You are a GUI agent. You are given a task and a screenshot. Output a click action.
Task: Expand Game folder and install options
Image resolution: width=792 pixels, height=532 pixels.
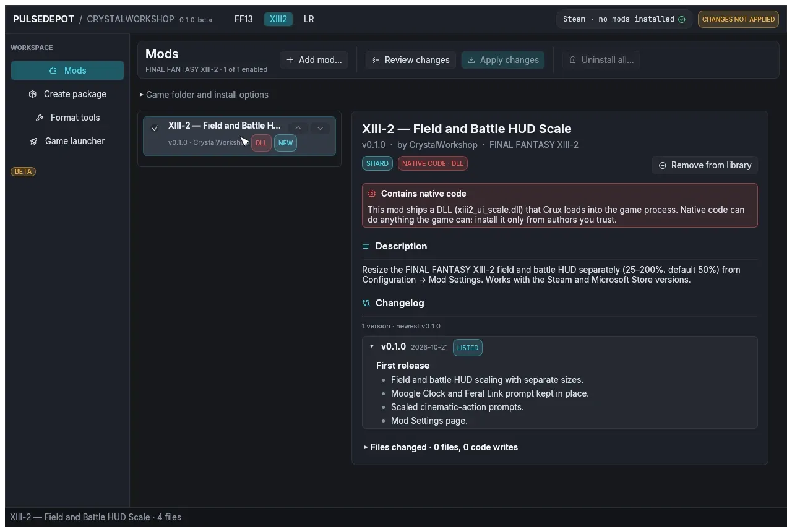tap(204, 95)
